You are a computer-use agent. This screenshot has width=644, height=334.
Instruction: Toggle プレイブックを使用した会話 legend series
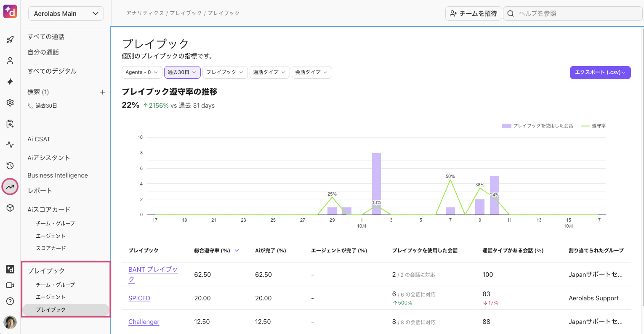click(538, 126)
